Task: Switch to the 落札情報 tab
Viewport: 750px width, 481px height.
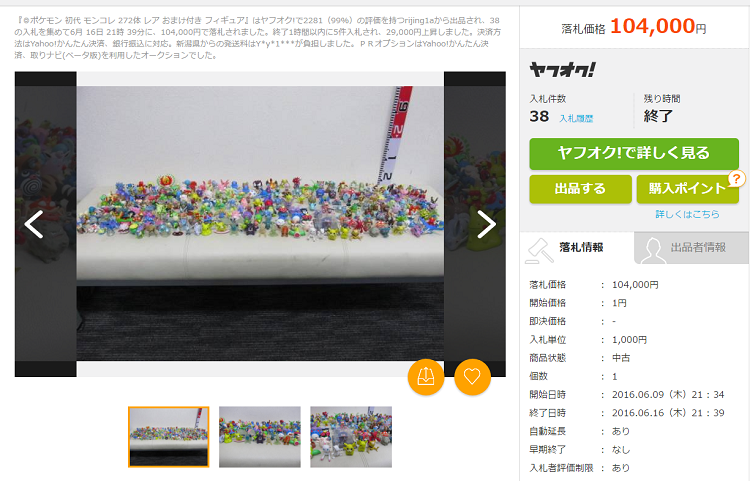Action: tap(577, 248)
